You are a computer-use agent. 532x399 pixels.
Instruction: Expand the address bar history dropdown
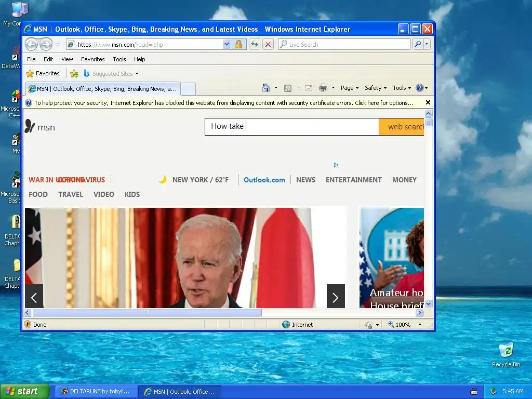coord(227,45)
